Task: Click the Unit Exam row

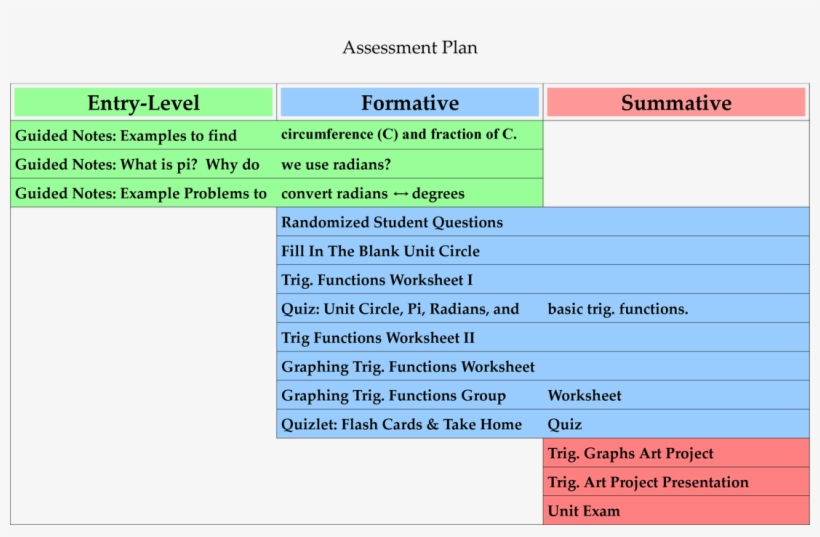Action: click(676, 510)
